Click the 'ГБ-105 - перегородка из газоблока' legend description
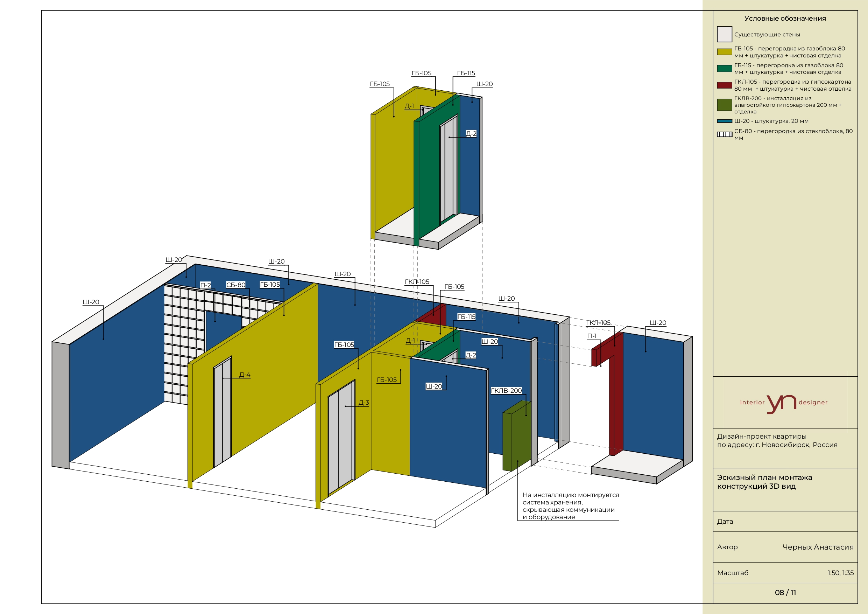Image resolution: width=868 pixels, height=614 pixels. click(x=789, y=52)
